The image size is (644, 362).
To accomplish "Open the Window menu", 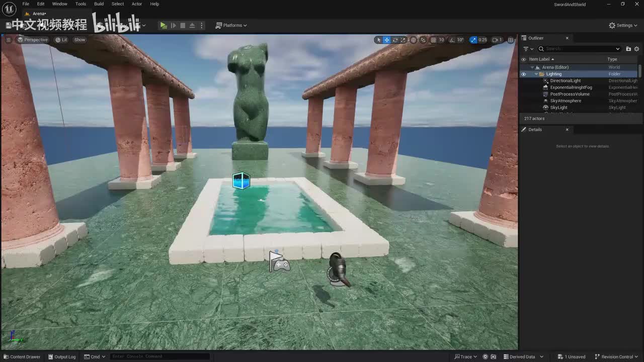I will [x=59, y=4].
